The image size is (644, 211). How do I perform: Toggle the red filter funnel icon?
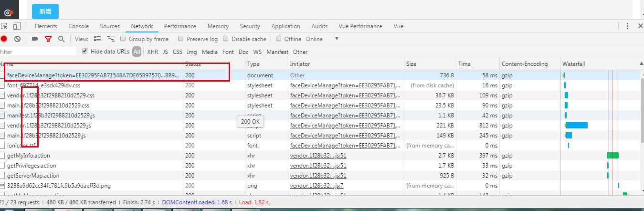pos(48,39)
